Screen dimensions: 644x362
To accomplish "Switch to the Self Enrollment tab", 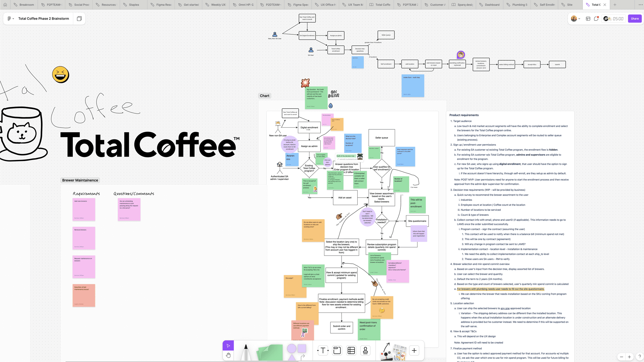I will [x=544, y=5].
